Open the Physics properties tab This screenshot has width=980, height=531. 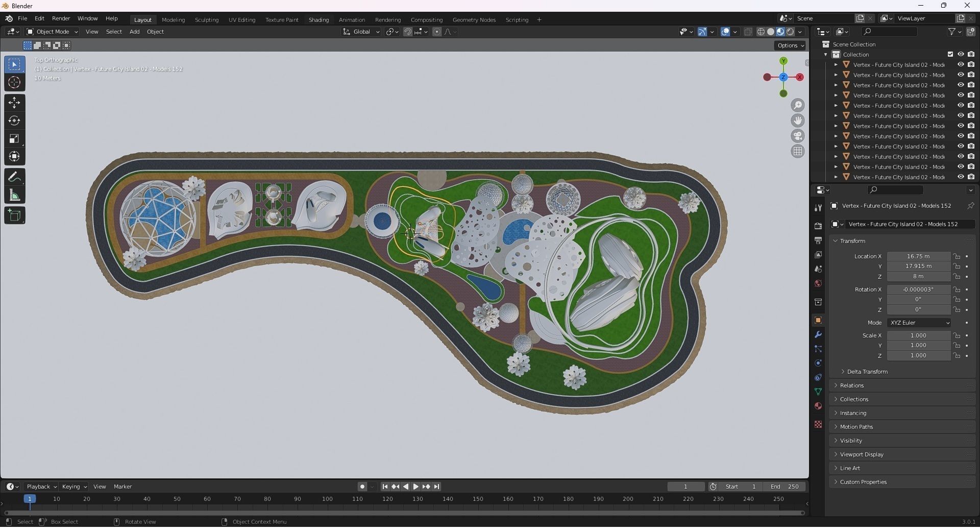(x=818, y=364)
